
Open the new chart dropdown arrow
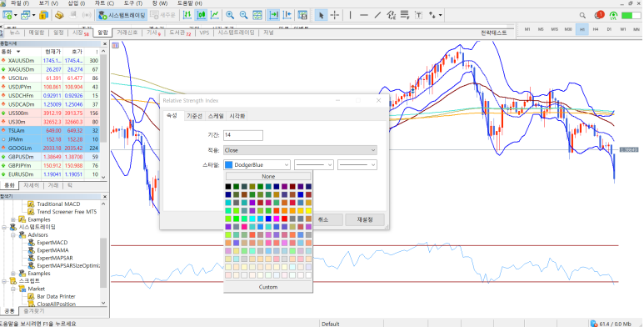(16, 15)
